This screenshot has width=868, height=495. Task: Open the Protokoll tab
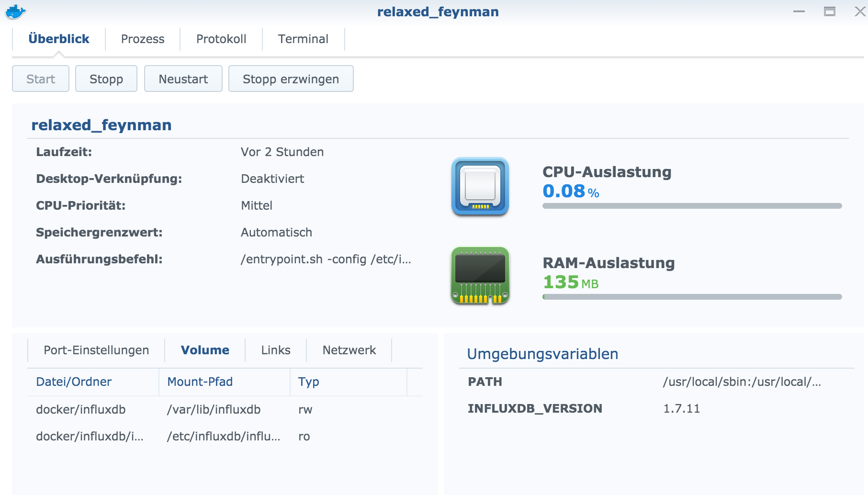pos(221,39)
